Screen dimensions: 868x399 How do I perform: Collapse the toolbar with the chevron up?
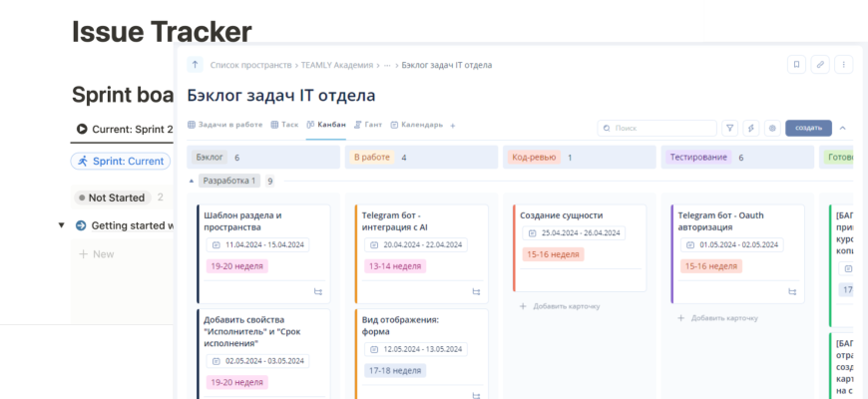[842, 128]
